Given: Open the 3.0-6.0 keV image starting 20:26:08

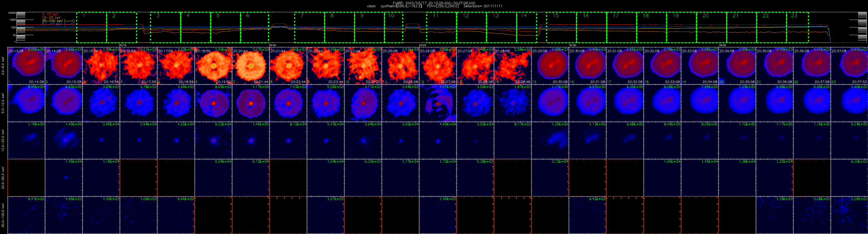Looking at the screenshot, I should point(438,65).
